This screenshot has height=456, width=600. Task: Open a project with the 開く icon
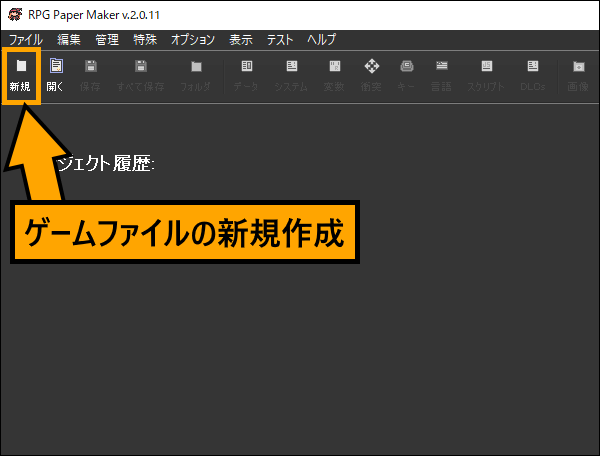tap(56, 75)
